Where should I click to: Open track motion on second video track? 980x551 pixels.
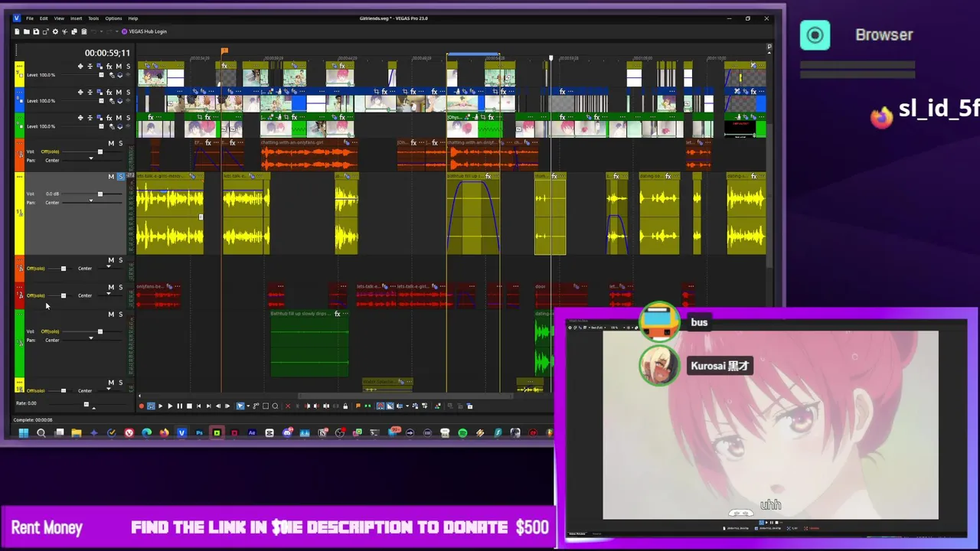tap(100, 93)
